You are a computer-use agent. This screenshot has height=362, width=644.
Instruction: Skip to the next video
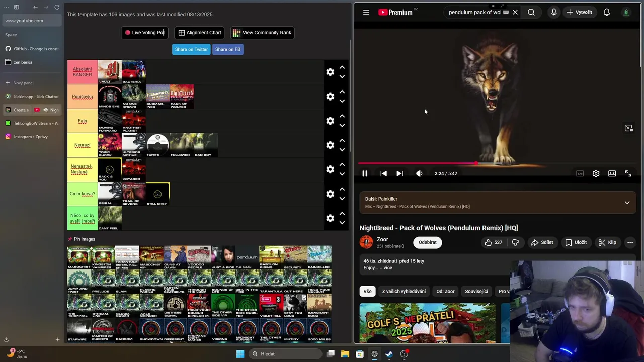coord(399,173)
